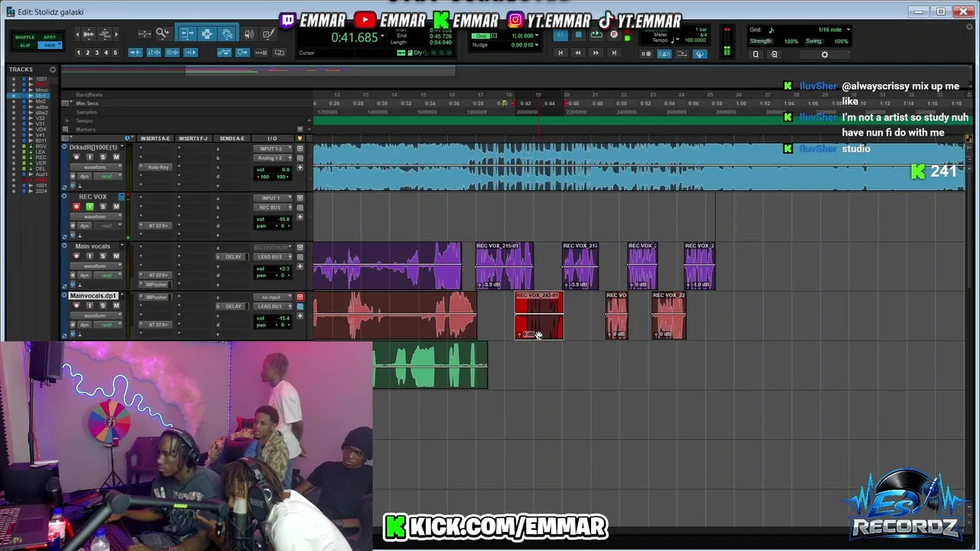
Task: Select zoom preset 5
Action: [116, 53]
